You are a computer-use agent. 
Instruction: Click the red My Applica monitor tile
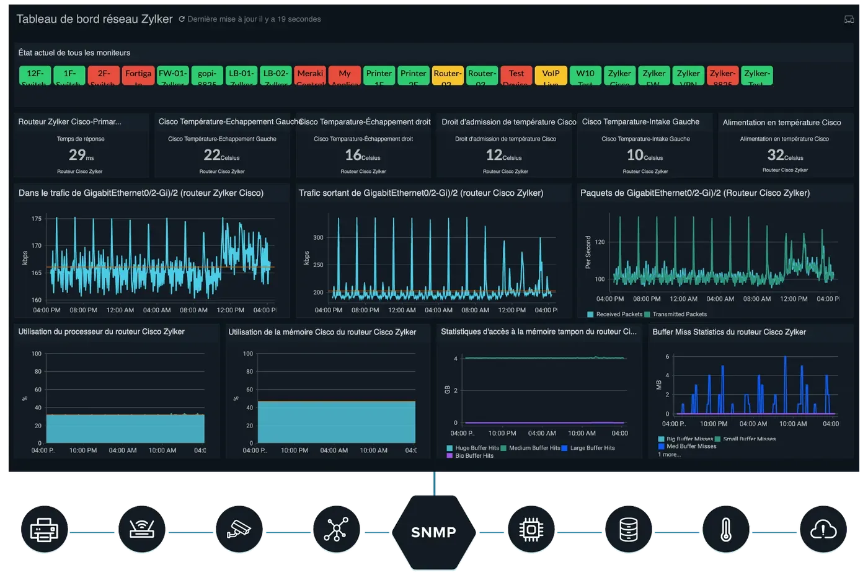tap(345, 75)
